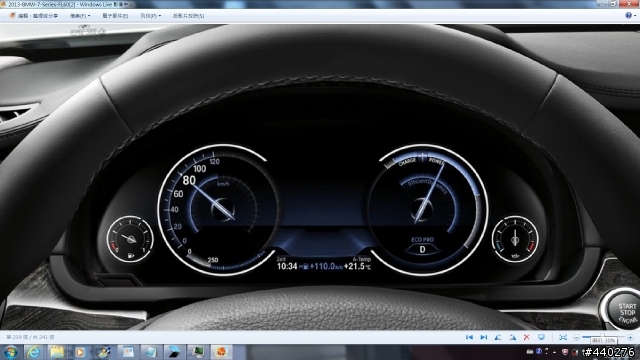
Task: Go to the previous photo
Action: click(469, 337)
